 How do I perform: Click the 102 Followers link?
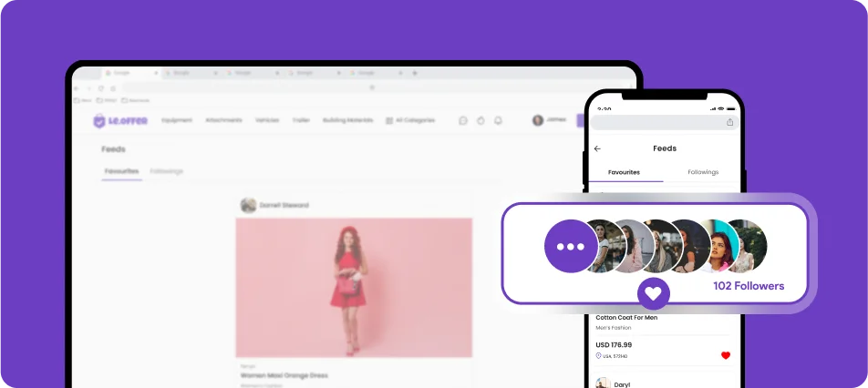click(749, 286)
